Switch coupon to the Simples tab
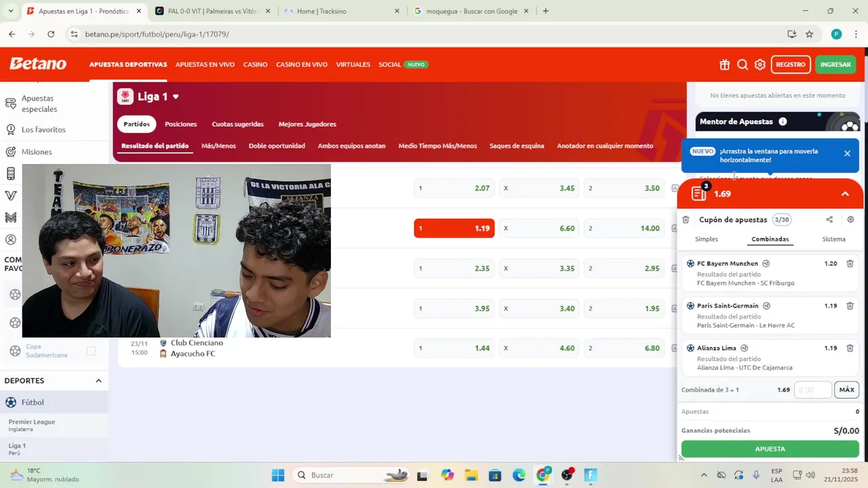The image size is (868, 488). pyautogui.click(x=706, y=239)
